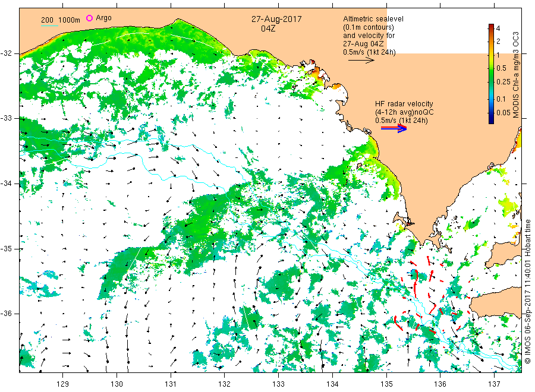Click the 'MODIS Chl-a mg/m3 OC3' vertical label
The height and width of the screenshot is (392, 535).
coord(515,75)
